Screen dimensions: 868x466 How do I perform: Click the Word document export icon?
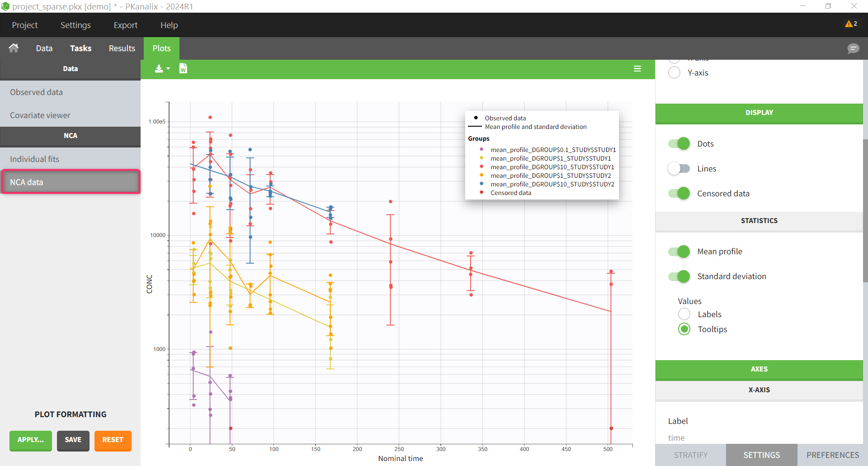tap(183, 69)
